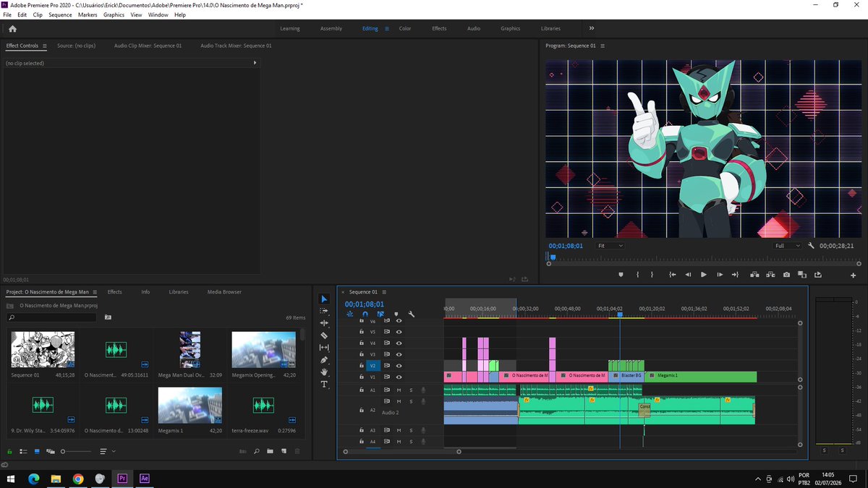Viewport: 868px width, 488px height.
Task: Go to In point in Program monitor
Action: pos(672,275)
